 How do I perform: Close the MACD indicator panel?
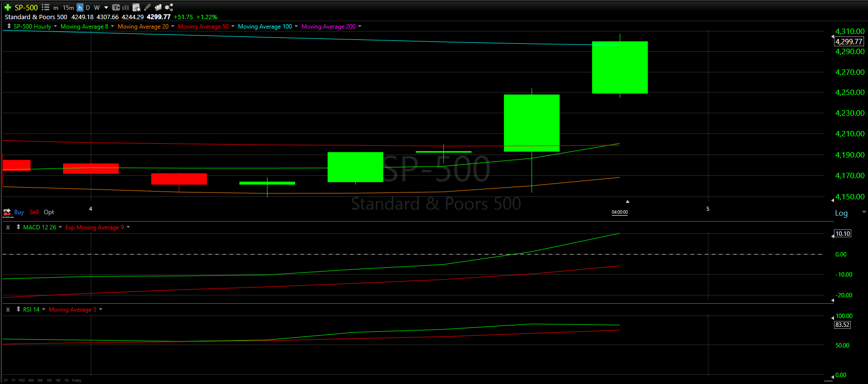(x=8, y=227)
